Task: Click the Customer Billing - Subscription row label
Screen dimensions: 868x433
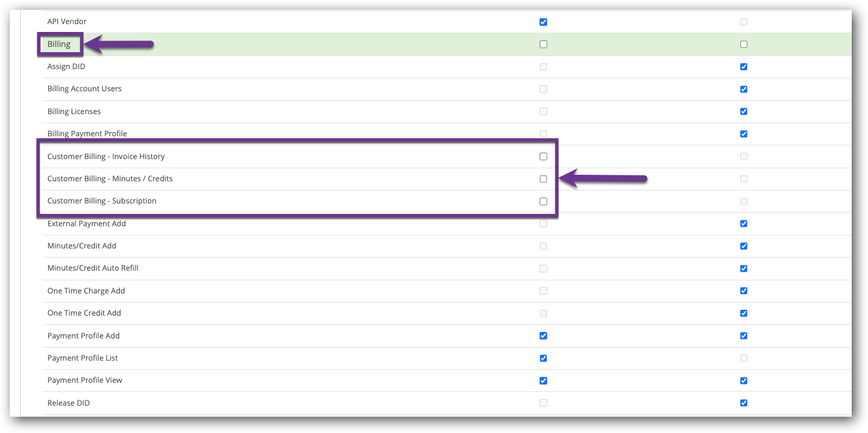Action: tap(102, 201)
